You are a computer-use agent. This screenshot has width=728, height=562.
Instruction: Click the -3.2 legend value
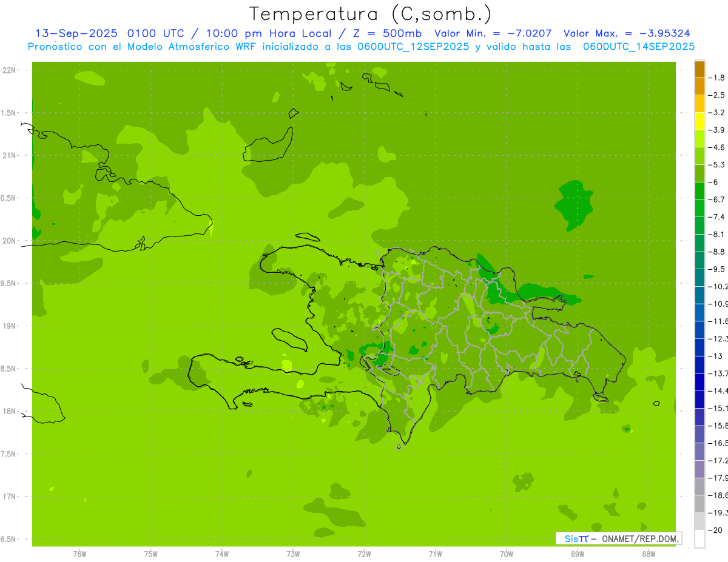pyautogui.click(x=717, y=113)
